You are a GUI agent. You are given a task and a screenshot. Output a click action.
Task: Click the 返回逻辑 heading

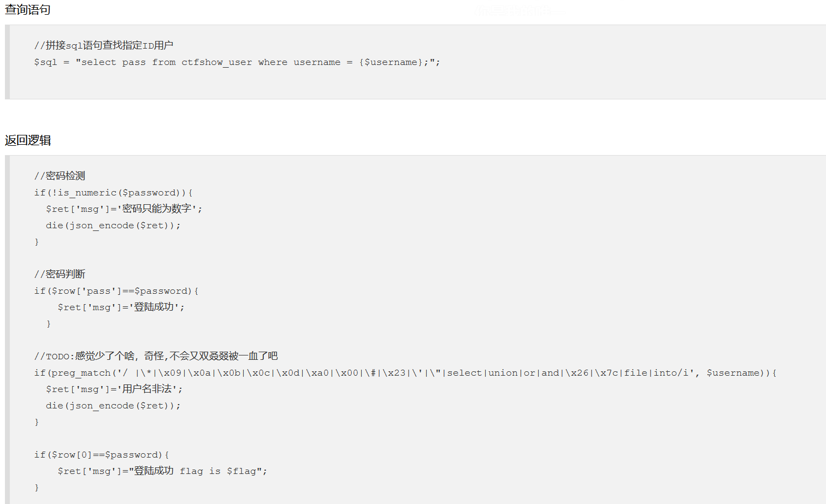[27, 140]
